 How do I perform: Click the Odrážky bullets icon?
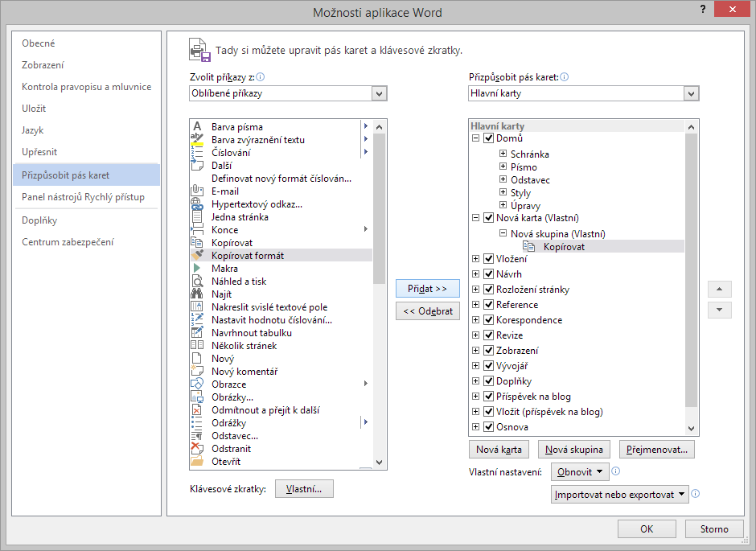pos(197,423)
